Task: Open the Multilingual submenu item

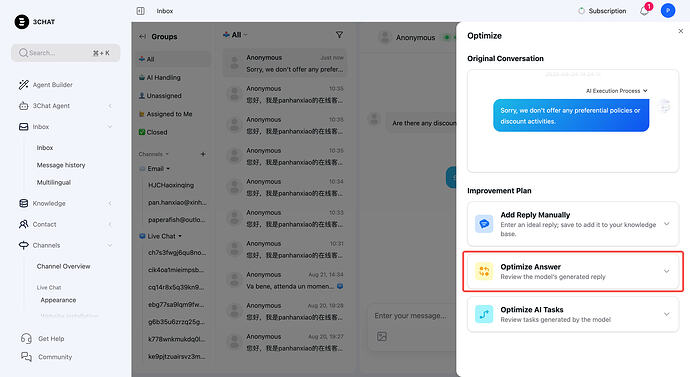Action: click(x=54, y=182)
